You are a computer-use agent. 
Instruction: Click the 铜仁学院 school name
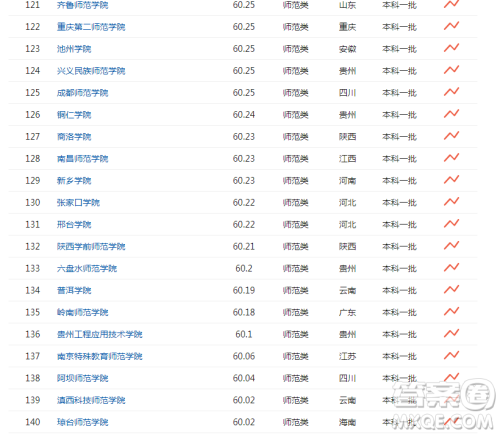pyautogui.click(x=74, y=115)
